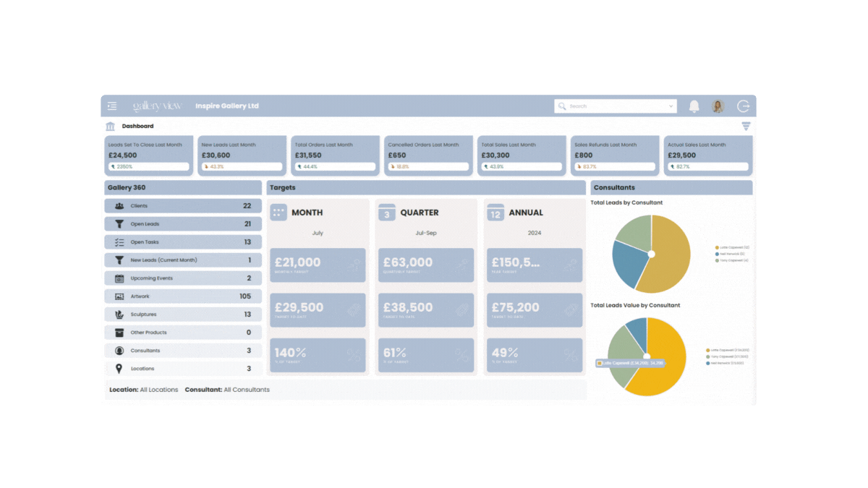Toggle Lottie legend in Total Leads chart

(x=732, y=247)
